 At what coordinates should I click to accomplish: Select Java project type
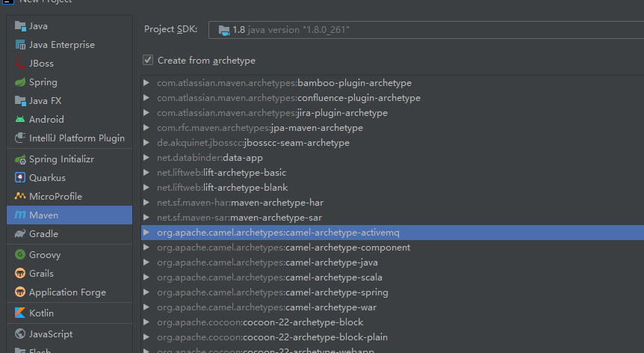[x=69, y=26]
